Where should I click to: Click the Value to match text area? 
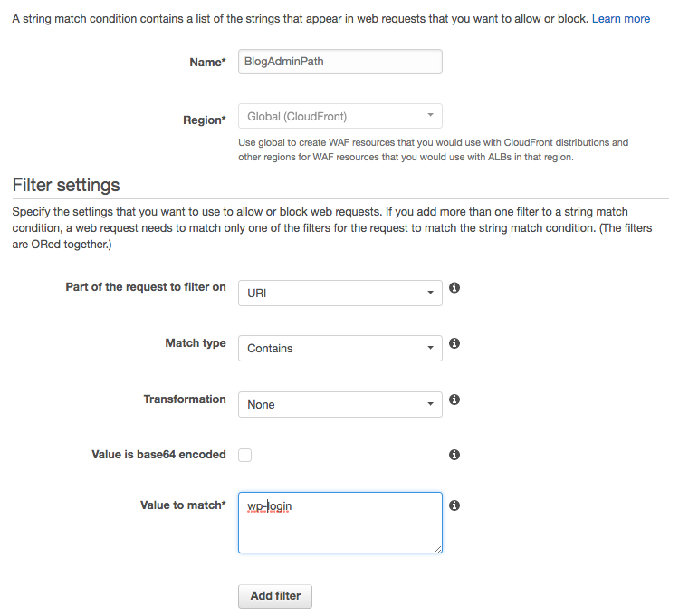(x=340, y=523)
